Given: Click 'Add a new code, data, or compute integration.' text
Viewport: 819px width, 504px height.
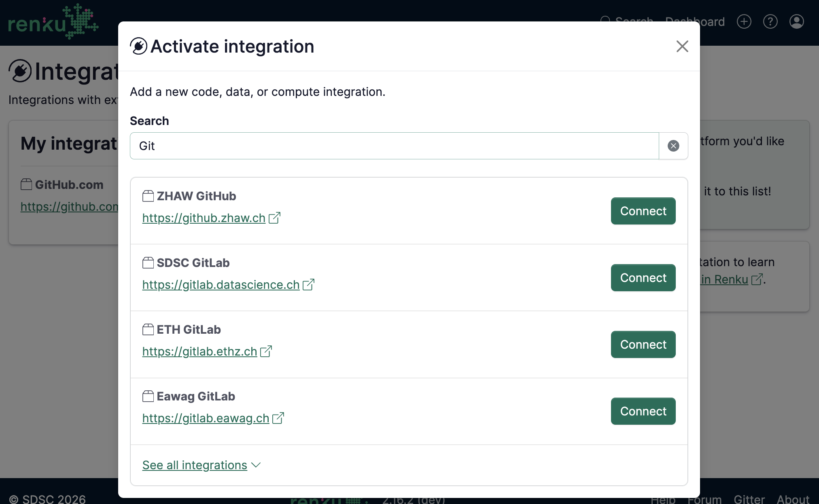Looking at the screenshot, I should tap(258, 92).
